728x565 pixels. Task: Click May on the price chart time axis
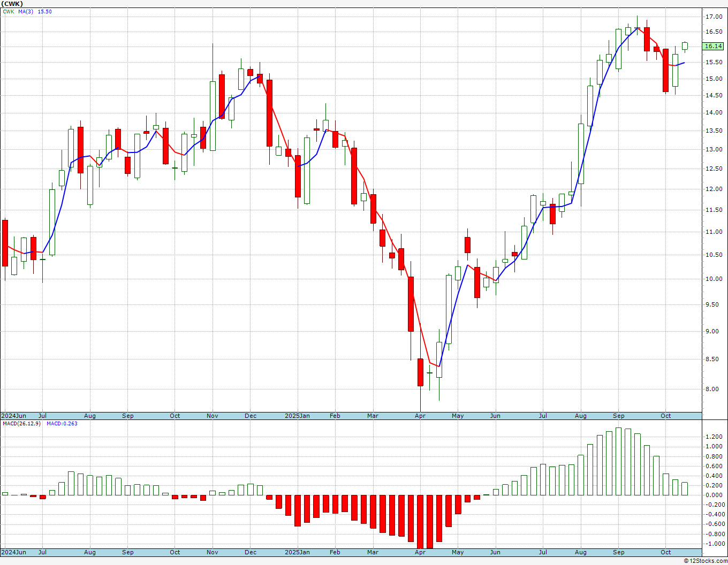458,416
